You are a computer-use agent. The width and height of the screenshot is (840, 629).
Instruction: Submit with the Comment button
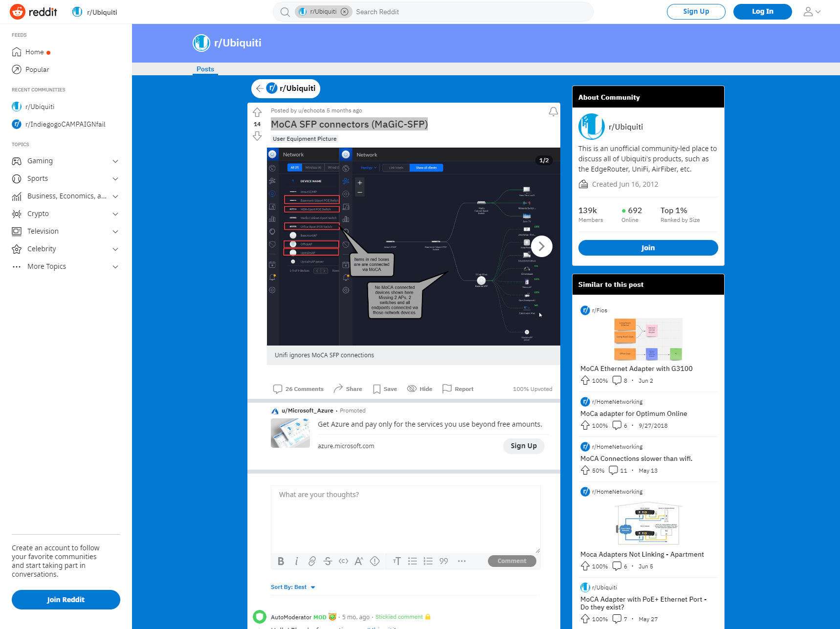pyautogui.click(x=512, y=561)
